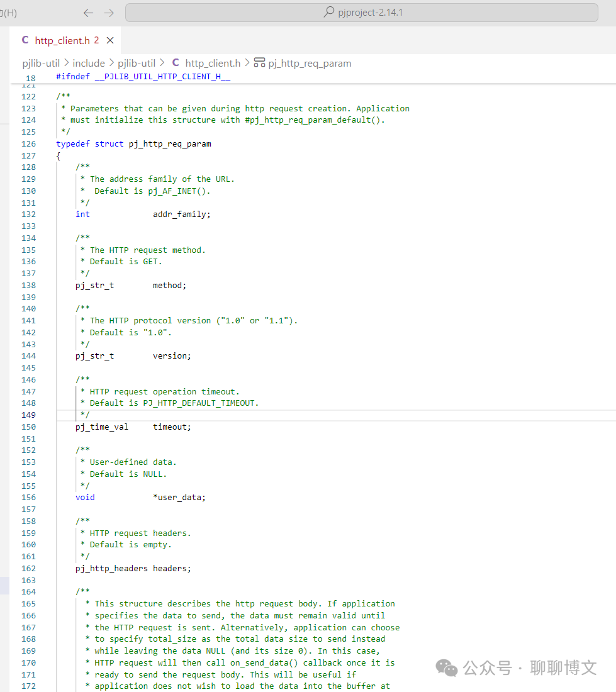Click the 'void' keyword on line 156

tap(85, 498)
